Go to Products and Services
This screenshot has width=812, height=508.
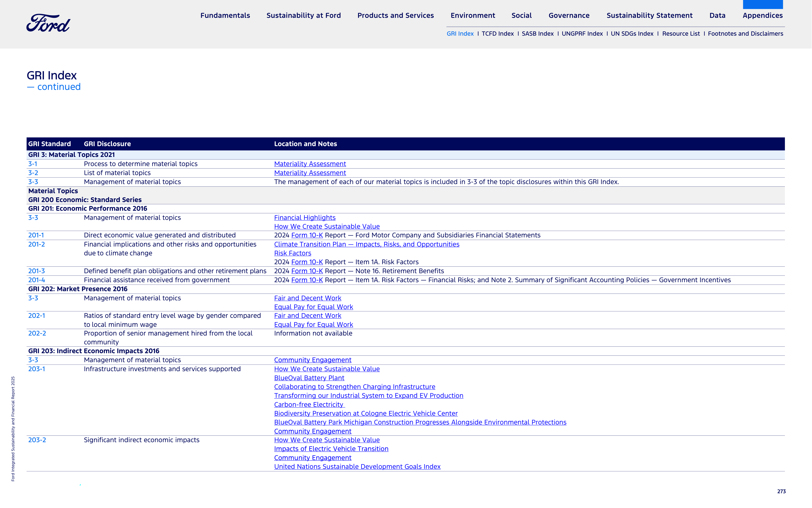click(x=395, y=15)
